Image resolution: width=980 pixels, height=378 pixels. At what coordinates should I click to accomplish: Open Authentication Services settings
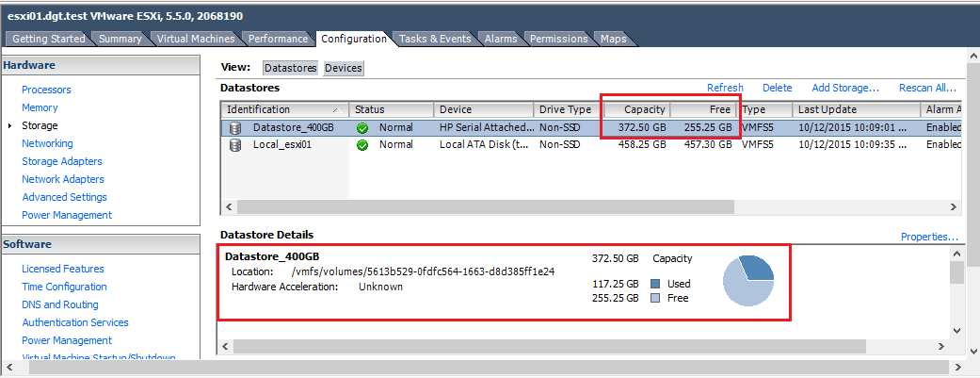[75, 322]
